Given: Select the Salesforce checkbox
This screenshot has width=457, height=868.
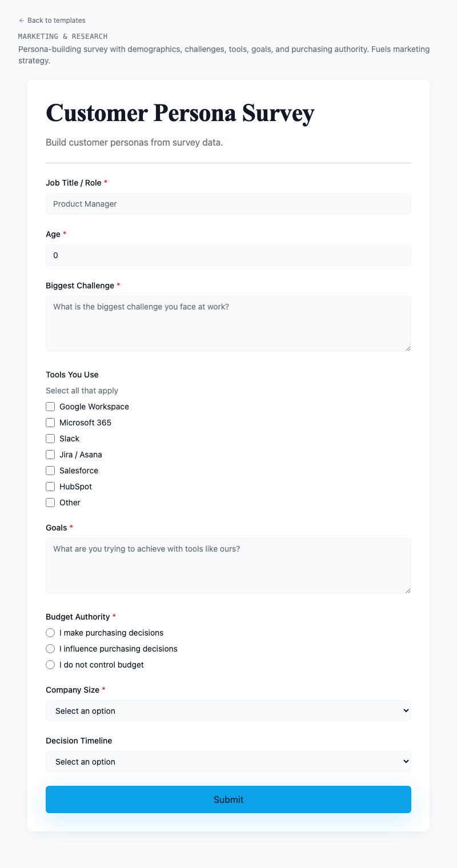Looking at the screenshot, I should 50,471.
